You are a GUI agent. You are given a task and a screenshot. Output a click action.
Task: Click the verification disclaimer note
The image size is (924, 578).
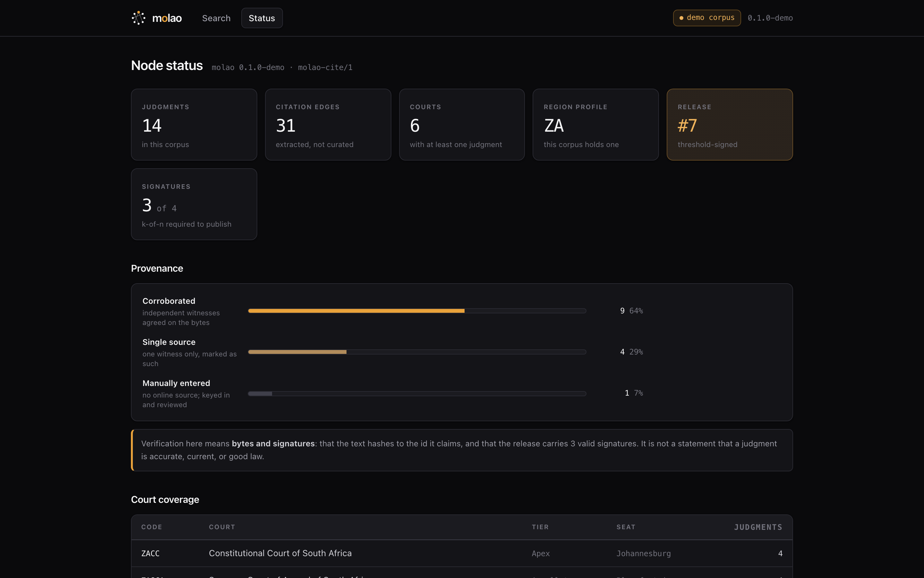tap(462, 450)
